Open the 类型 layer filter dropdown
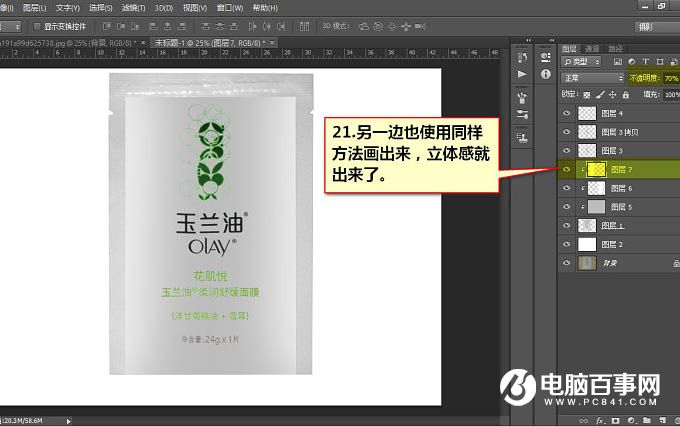The image size is (680, 426). pos(582,62)
